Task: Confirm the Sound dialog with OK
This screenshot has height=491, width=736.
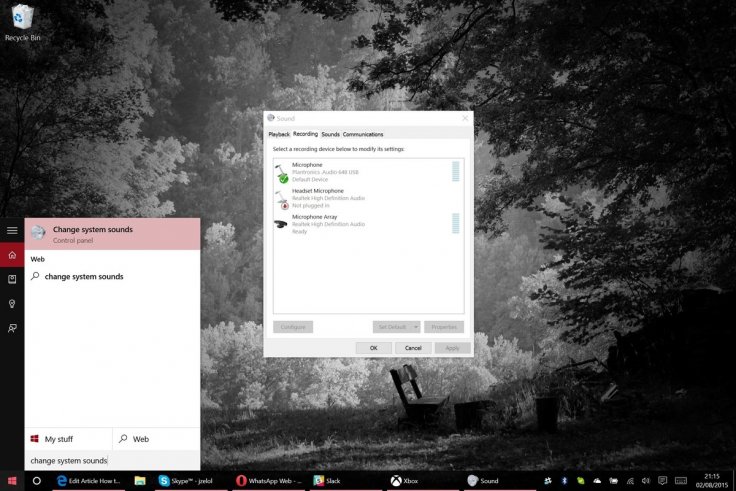Action: click(374, 348)
